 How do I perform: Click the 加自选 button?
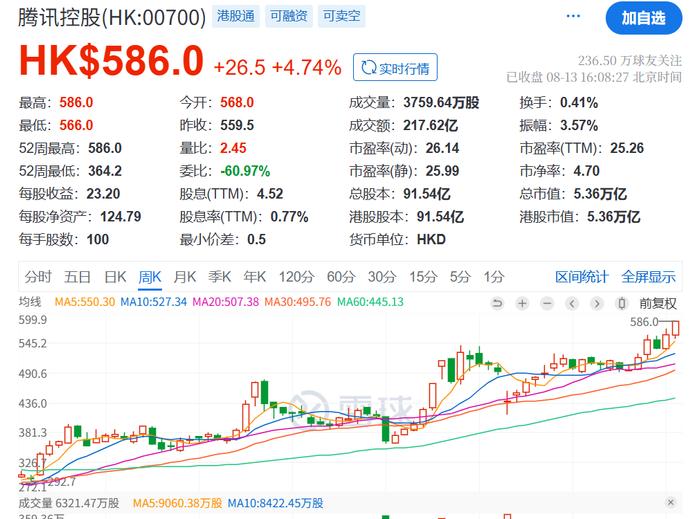pyautogui.click(x=643, y=18)
